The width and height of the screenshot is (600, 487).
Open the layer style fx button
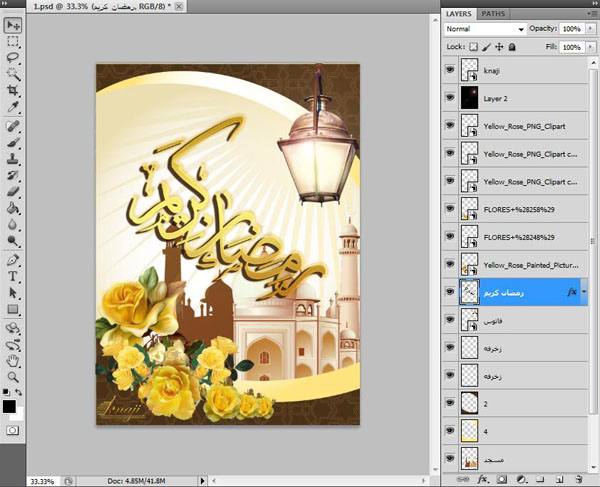tap(482, 480)
